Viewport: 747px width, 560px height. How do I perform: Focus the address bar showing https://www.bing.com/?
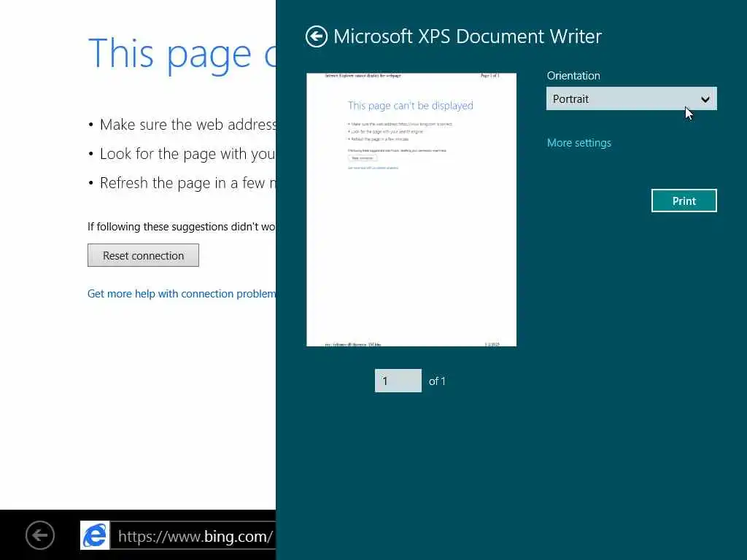(x=193, y=536)
